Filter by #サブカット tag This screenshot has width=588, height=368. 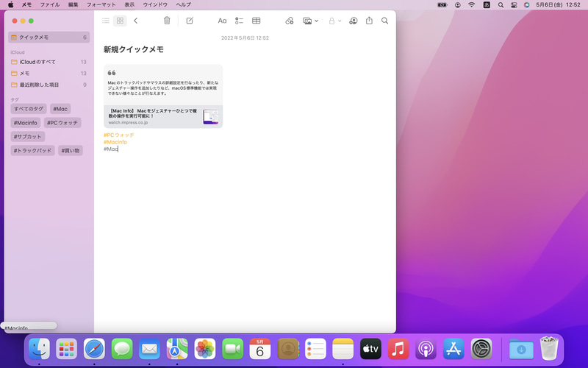[28, 137]
